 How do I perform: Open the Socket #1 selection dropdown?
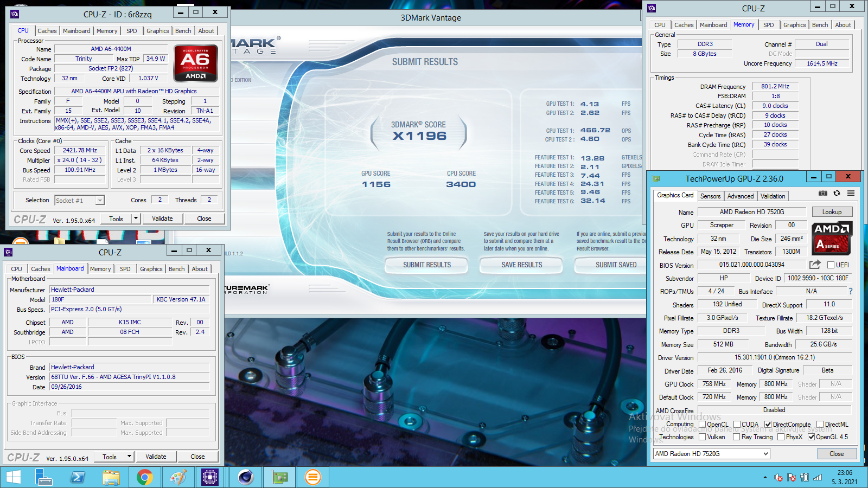click(79, 201)
